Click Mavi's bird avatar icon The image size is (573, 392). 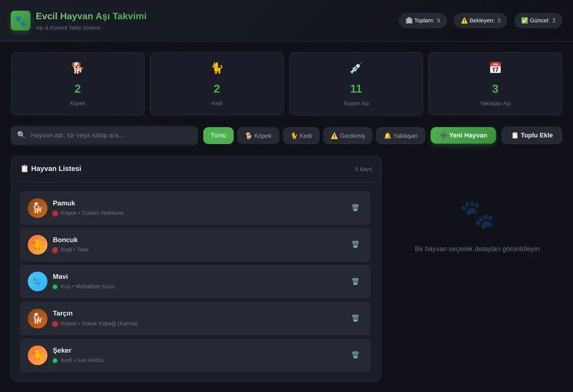tap(38, 282)
